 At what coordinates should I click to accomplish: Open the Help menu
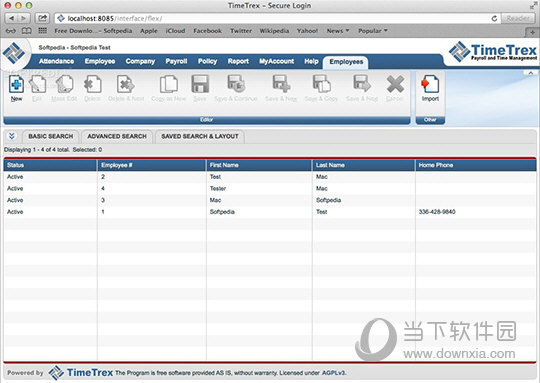point(311,61)
